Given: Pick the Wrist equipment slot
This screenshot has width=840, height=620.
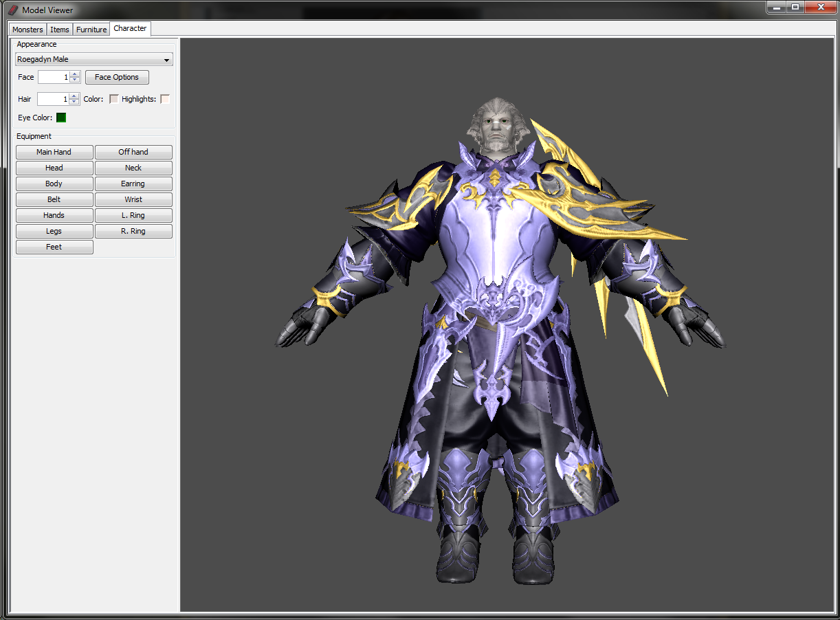Looking at the screenshot, I should pyautogui.click(x=133, y=199).
